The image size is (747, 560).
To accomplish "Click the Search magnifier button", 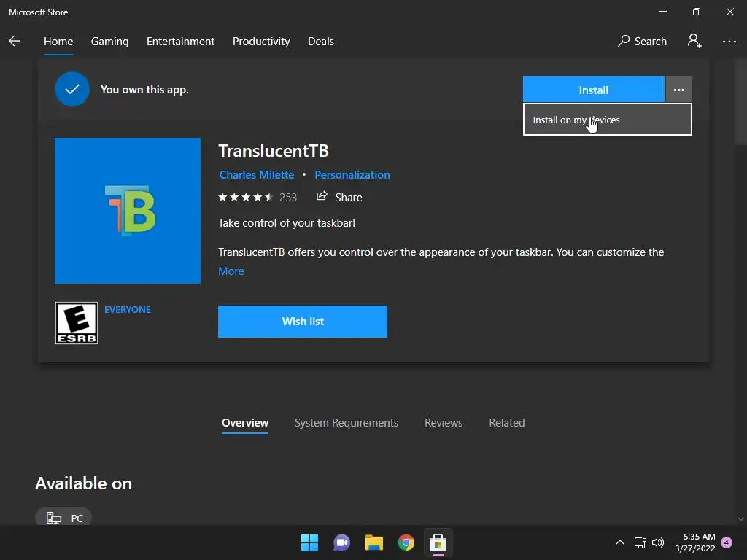I will 642,42.
